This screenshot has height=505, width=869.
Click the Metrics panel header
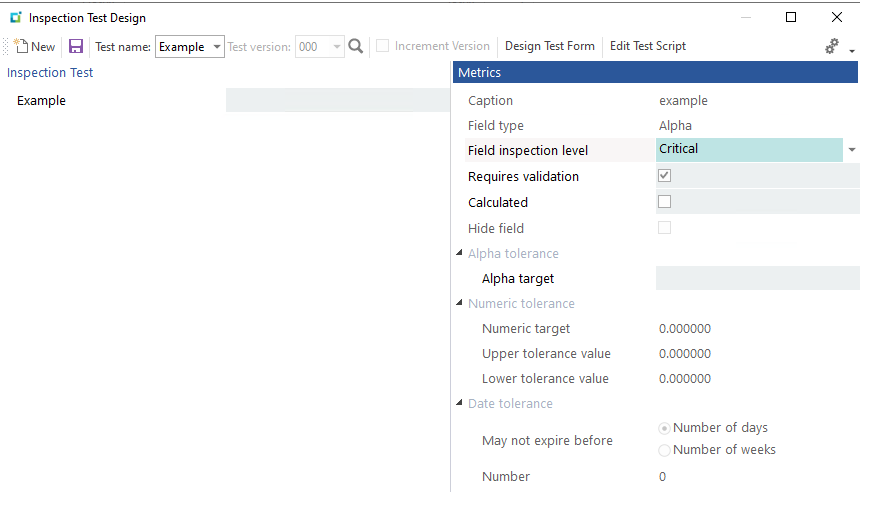(656, 72)
